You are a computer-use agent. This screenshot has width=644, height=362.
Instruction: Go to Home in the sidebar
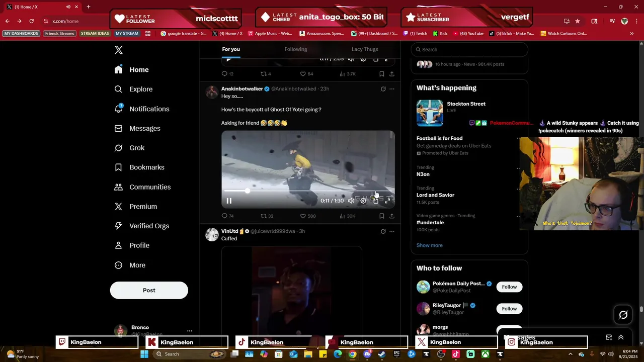[132, 70]
